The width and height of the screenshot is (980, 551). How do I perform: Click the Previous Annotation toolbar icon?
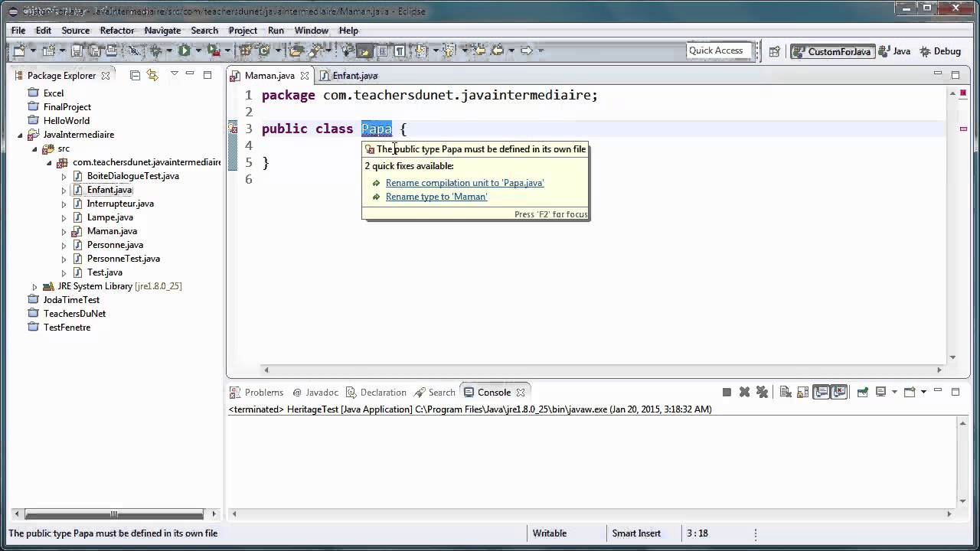click(x=449, y=51)
